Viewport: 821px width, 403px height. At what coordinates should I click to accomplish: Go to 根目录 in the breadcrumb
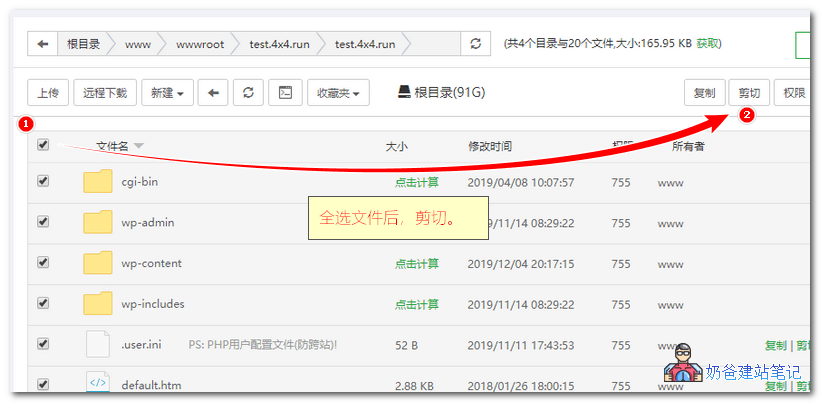tap(83, 44)
